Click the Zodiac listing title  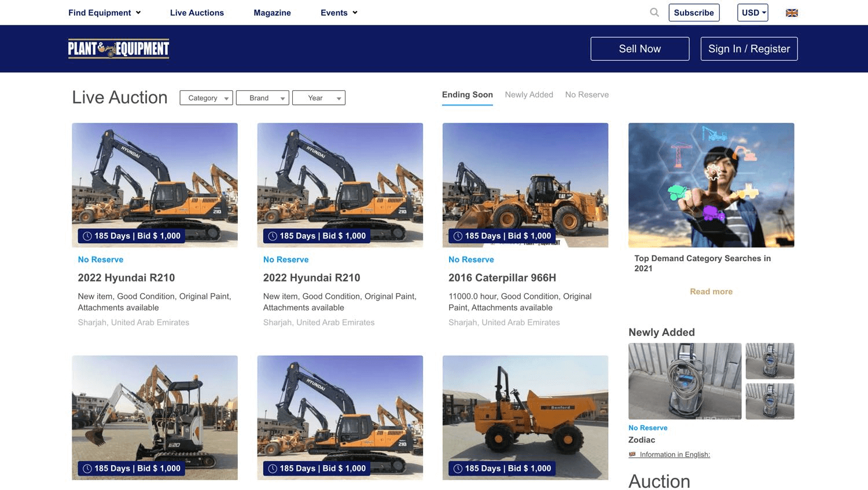pos(642,440)
